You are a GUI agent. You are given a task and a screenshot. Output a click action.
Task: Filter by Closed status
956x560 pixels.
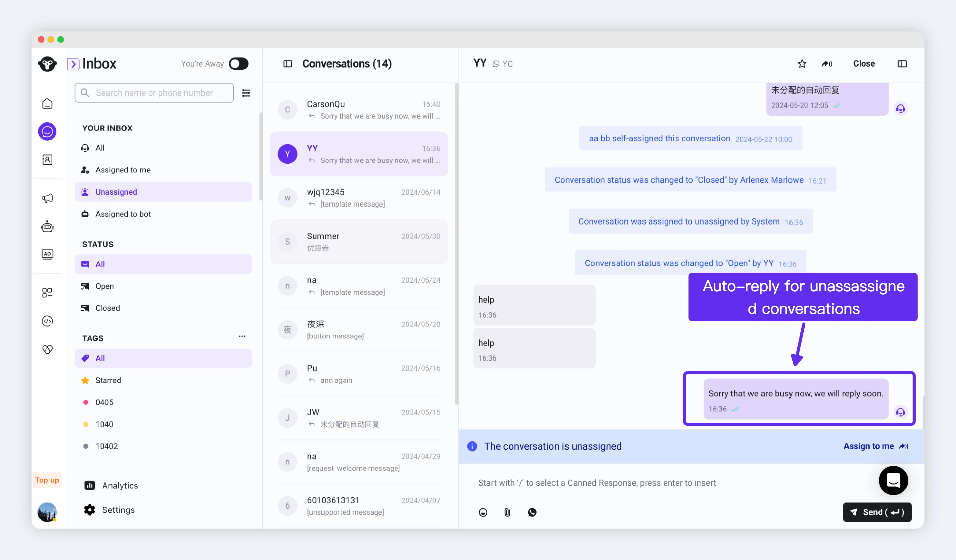click(163, 308)
